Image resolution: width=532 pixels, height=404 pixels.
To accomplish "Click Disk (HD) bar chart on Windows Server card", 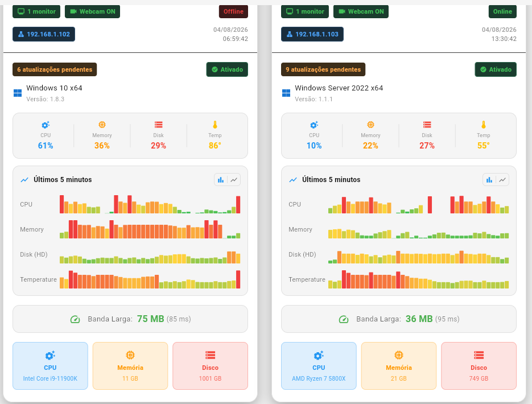I will (x=419, y=257).
